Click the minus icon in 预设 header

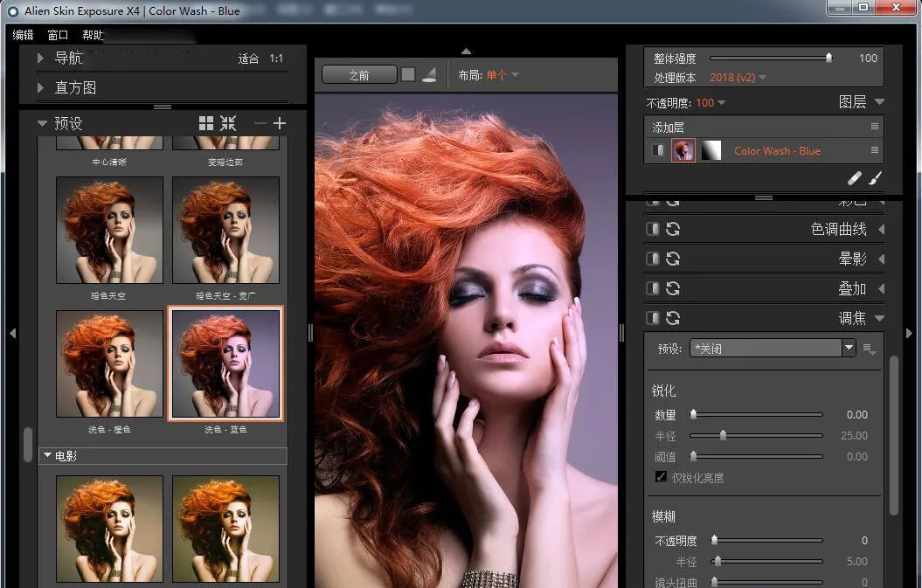pyautogui.click(x=260, y=123)
